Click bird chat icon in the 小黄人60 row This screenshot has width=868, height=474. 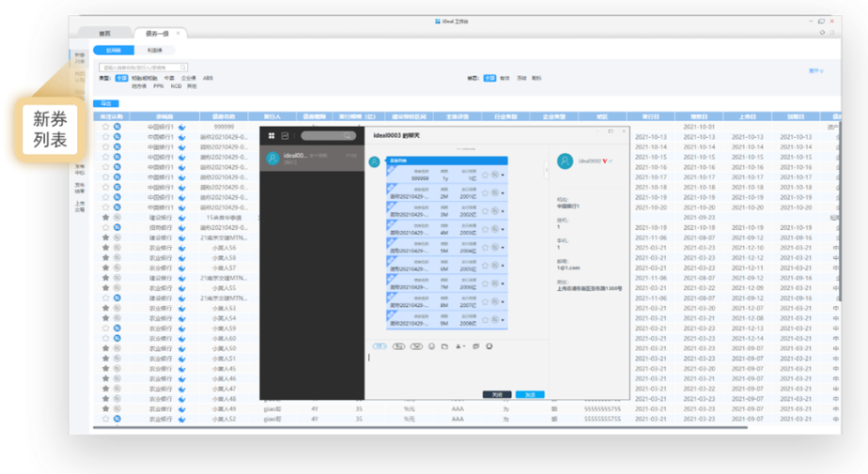(x=182, y=339)
